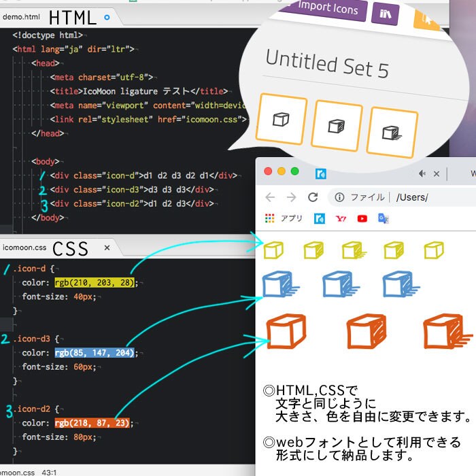Click the opening <body> tag line
This screenshot has height=476, width=476.
click(x=46, y=162)
